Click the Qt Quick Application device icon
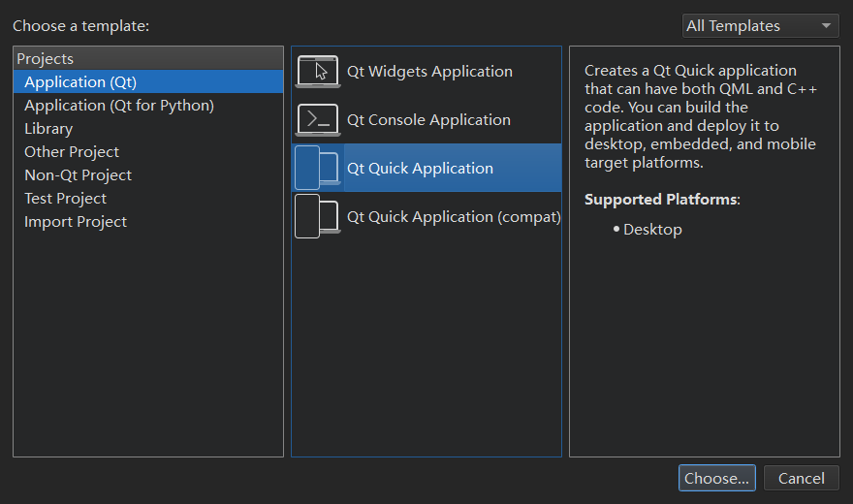The image size is (853, 504). pyautogui.click(x=317, y=169)
